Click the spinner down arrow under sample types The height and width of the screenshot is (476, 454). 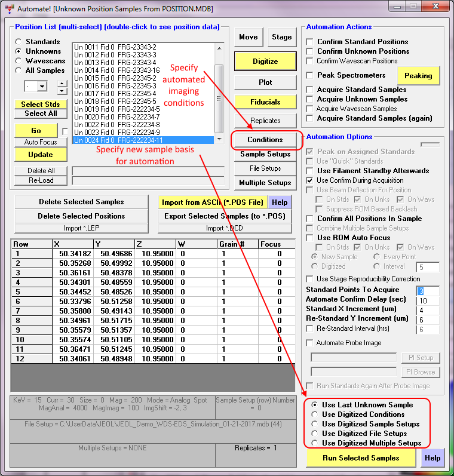coord(62,91)
